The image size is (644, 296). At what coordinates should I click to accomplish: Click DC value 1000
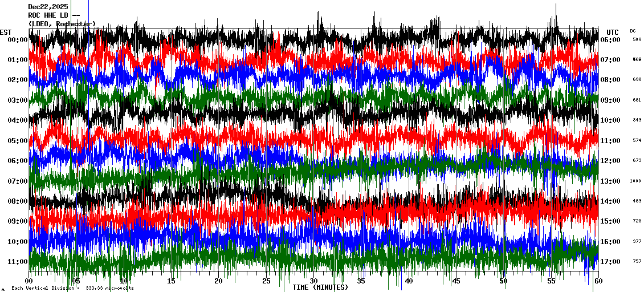click(x=635, y=181)
